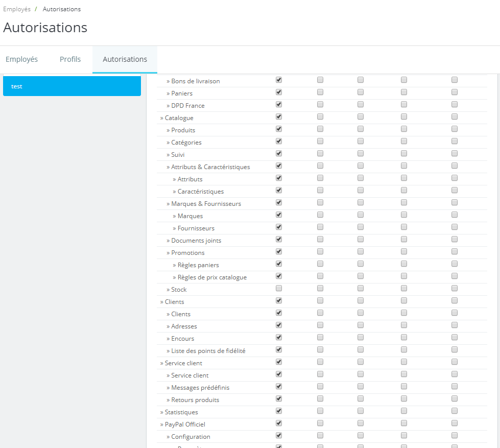
Task: Go to Employés in the breadcrumb
Action: click(x=17, y=9)
